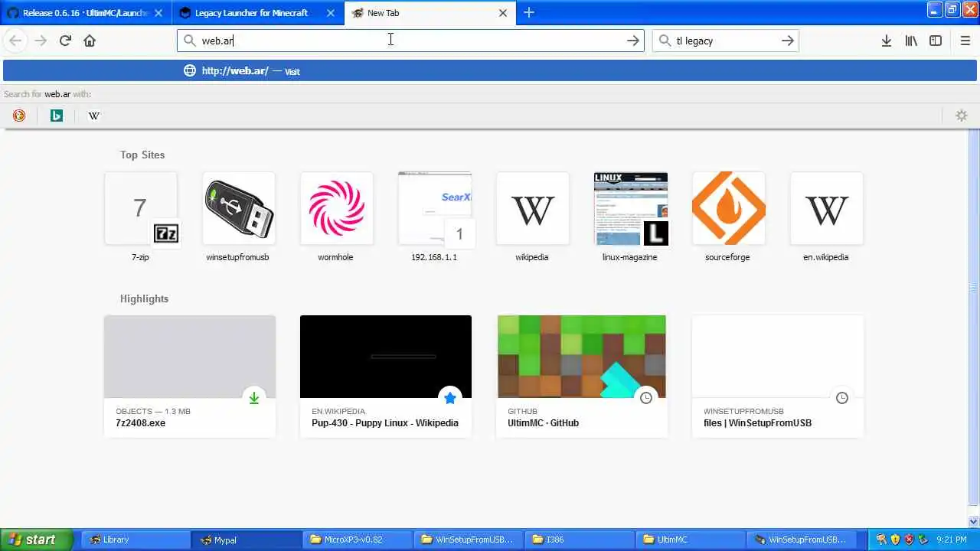Switch to Library window in taskbar
The height and width of the screenshot is (551, 980).
(x=134, y=540)
